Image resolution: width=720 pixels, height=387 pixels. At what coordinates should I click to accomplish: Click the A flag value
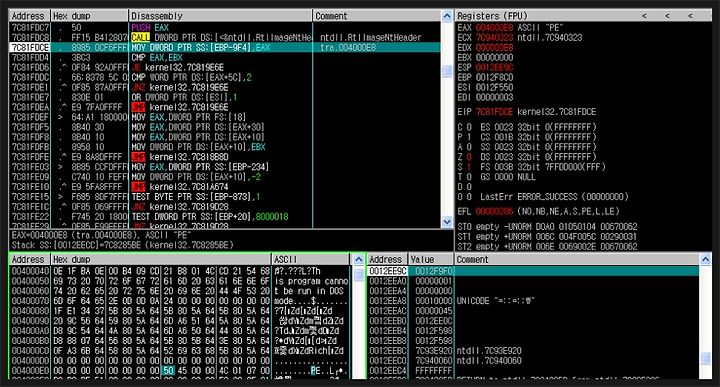click(469, 147)
